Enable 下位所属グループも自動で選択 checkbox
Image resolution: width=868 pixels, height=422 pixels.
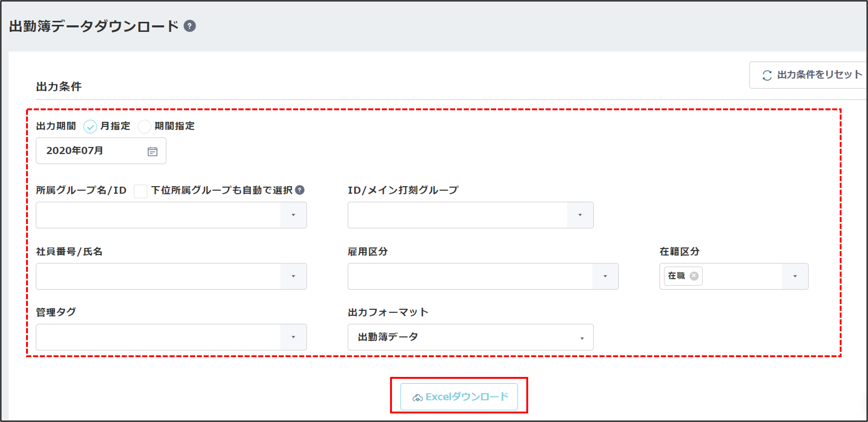[x=140, y=191]
